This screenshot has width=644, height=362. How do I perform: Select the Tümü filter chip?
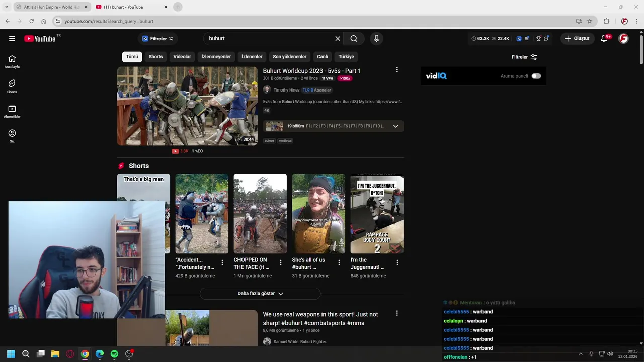pos(132,57)
